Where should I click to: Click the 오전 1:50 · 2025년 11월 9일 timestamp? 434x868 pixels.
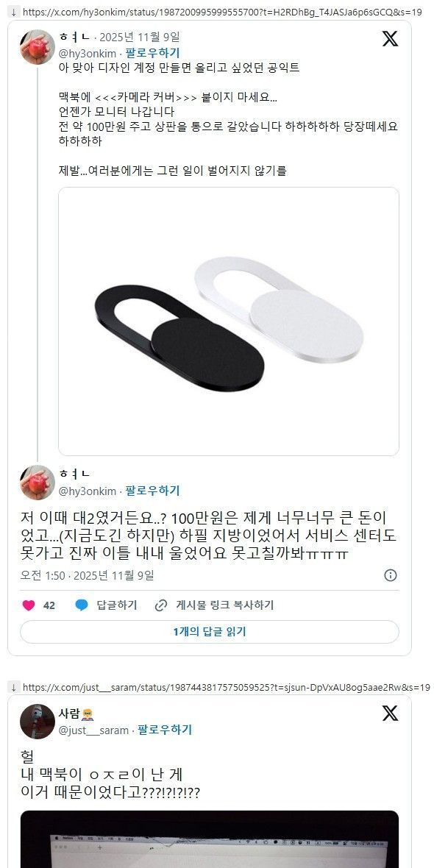click(87, 575)
